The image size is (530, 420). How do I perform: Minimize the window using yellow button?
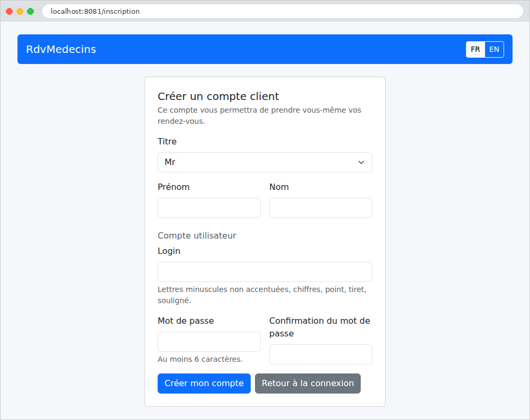[x=20, y=11]
